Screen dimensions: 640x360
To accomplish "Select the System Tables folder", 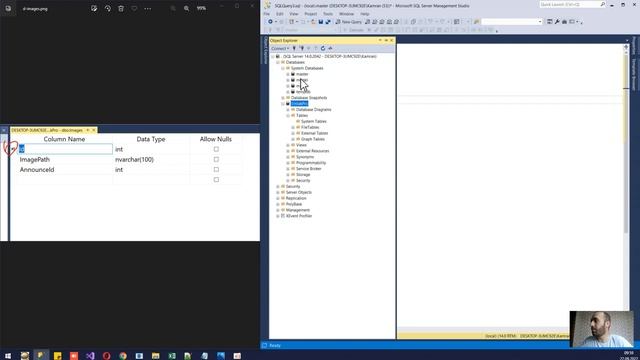I will [x=313, y=122].
